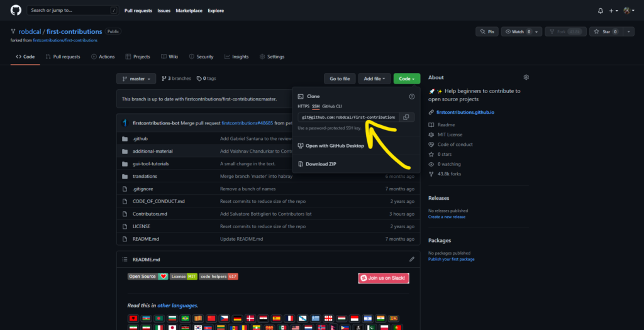Screen dimensions: 644x330
Task: Choose Download ZIP
Action: [317, 164]
